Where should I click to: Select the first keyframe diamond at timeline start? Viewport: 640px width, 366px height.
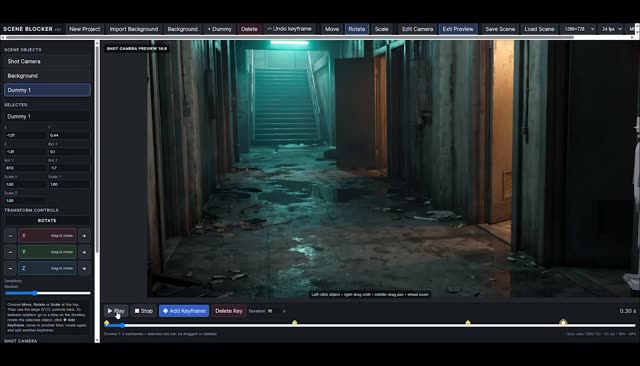[x=107, y=323]
